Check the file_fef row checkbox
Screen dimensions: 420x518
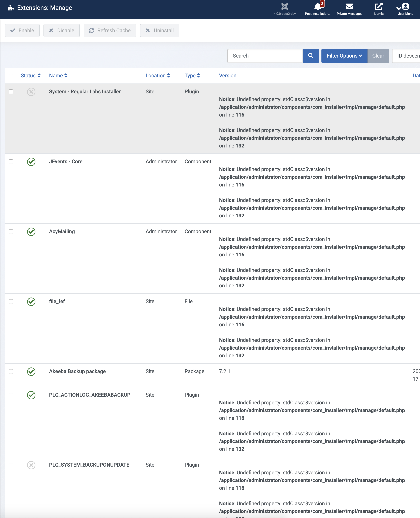[x=11, y=302]
